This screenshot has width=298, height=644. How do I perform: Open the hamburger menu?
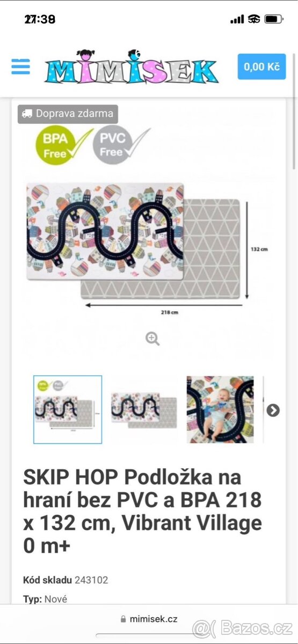[x=20, y=66]
